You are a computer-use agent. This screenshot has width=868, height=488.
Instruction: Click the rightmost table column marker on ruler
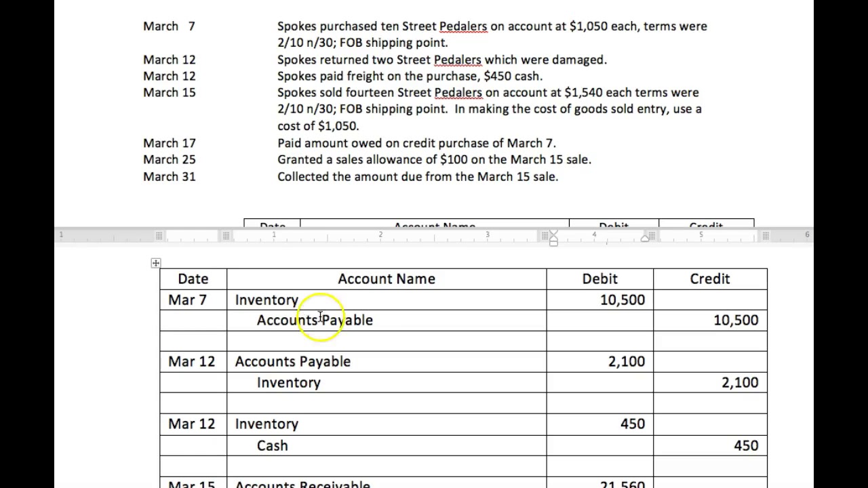766,235
